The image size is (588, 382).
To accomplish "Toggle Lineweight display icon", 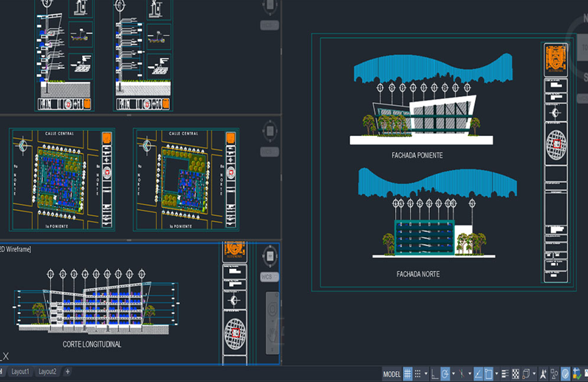I will (505, 374).
